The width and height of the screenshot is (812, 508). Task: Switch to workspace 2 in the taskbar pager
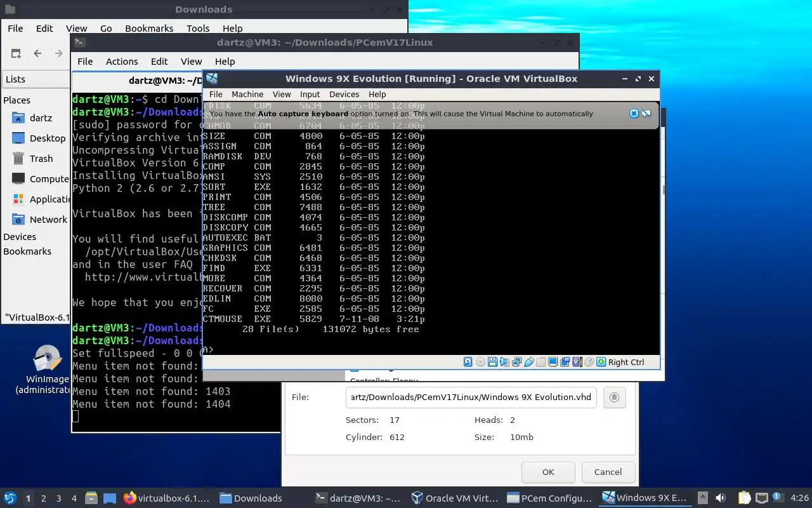pyautogui.click(x=43, y=498)
